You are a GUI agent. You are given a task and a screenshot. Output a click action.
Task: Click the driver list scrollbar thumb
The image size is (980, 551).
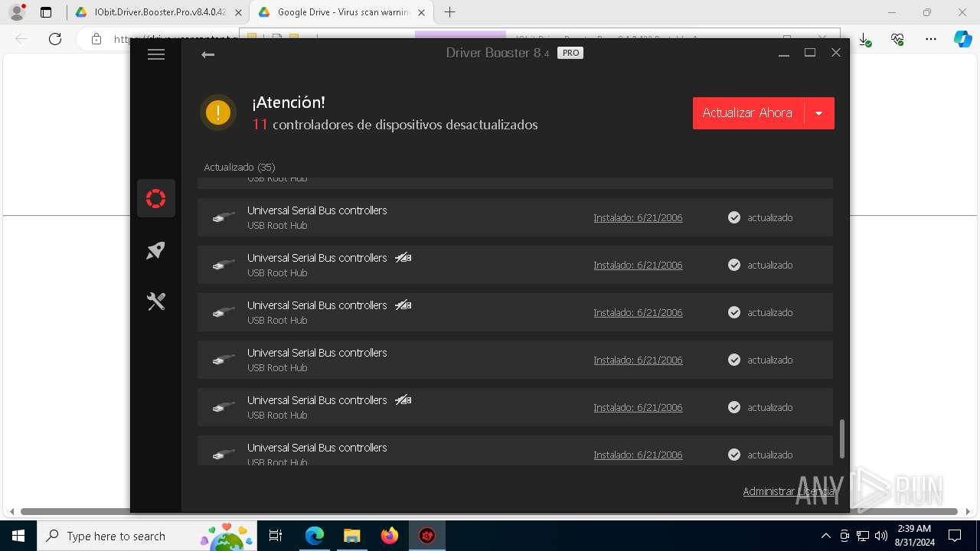point(842,439)
